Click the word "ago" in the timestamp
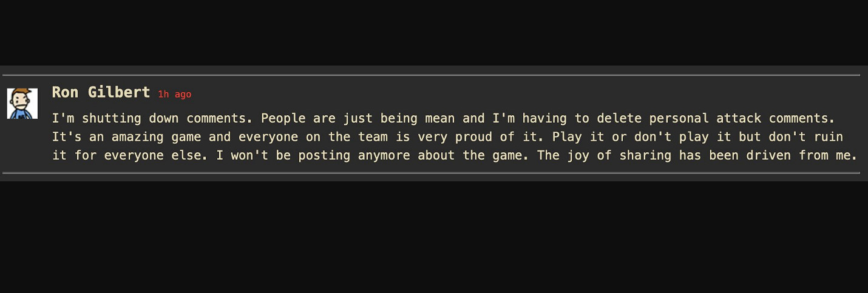This screenshot has width=868, height=293. point(183,94)
